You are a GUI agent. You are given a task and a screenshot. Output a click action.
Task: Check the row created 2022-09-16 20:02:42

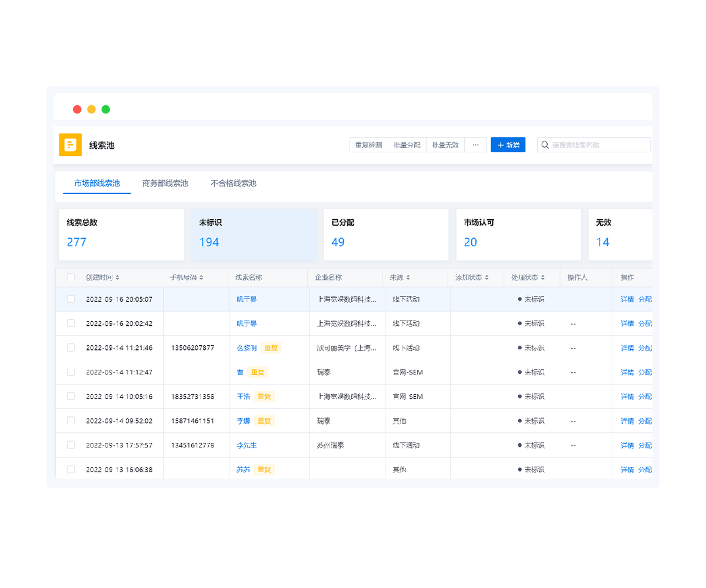(x=71, y=323)
